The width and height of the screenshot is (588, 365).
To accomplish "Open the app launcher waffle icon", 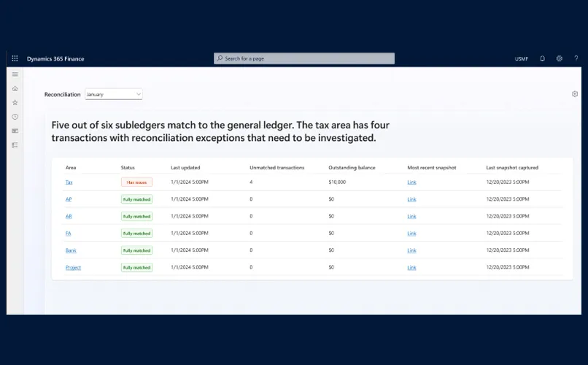I will [15, 58].
